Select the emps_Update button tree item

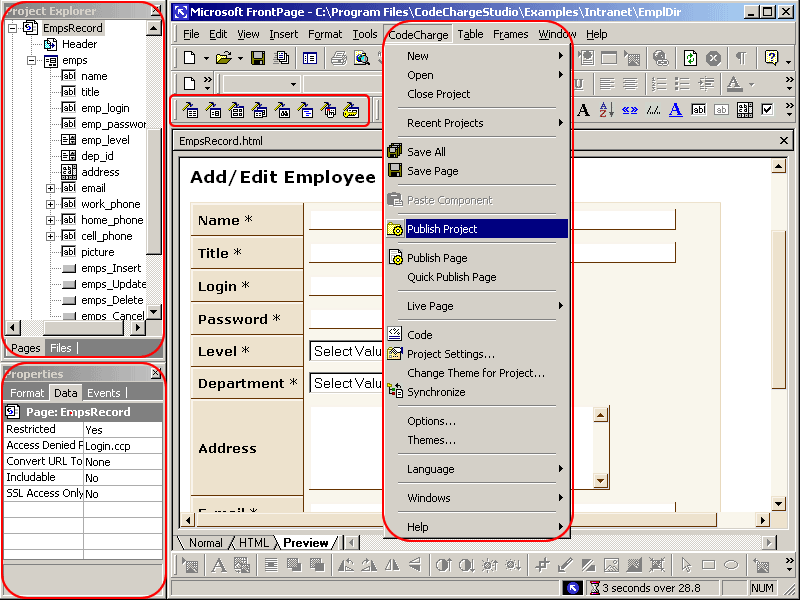click(x=113, y=284)
